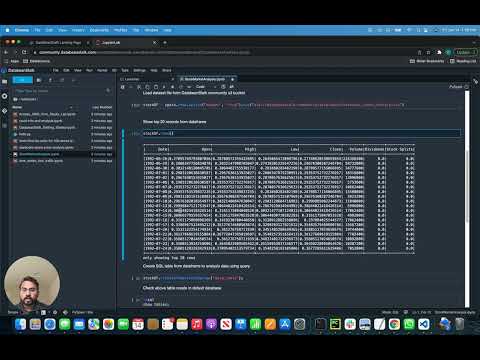Sort files by Last Modified header

coord(102,107)
